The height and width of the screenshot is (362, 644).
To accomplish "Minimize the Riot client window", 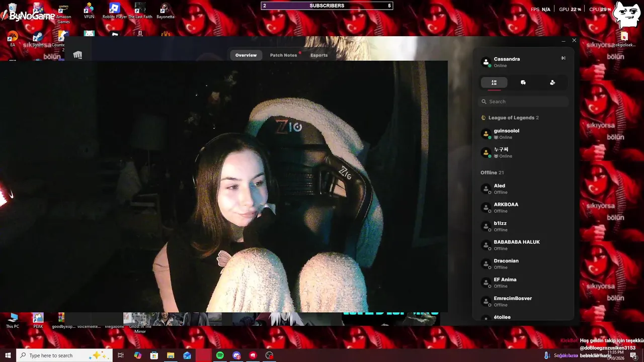I will (563, 40).
